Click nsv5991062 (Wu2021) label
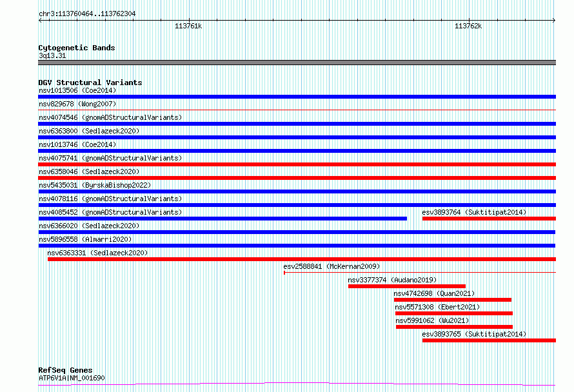 [x=432, y=320]
